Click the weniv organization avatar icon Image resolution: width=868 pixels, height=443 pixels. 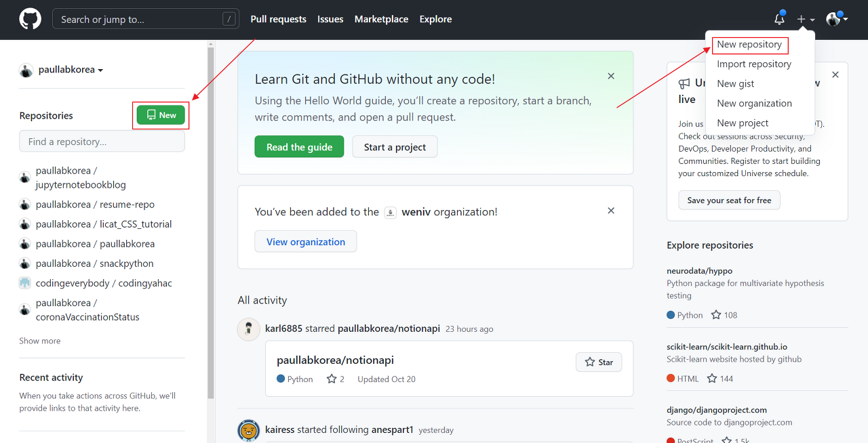391,212
